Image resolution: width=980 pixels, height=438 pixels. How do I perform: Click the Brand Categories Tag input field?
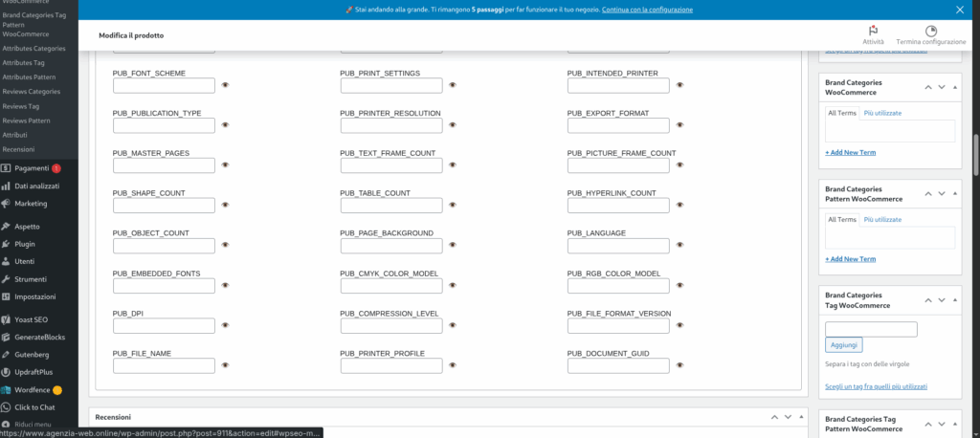coord(871,329)
